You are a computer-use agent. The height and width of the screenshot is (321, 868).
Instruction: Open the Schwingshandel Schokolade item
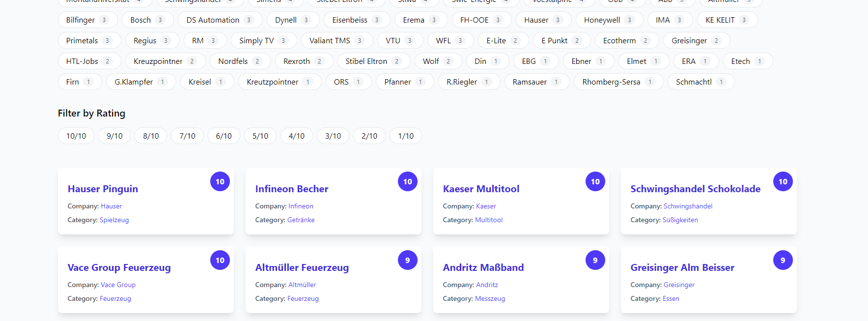tap(696, 189)
